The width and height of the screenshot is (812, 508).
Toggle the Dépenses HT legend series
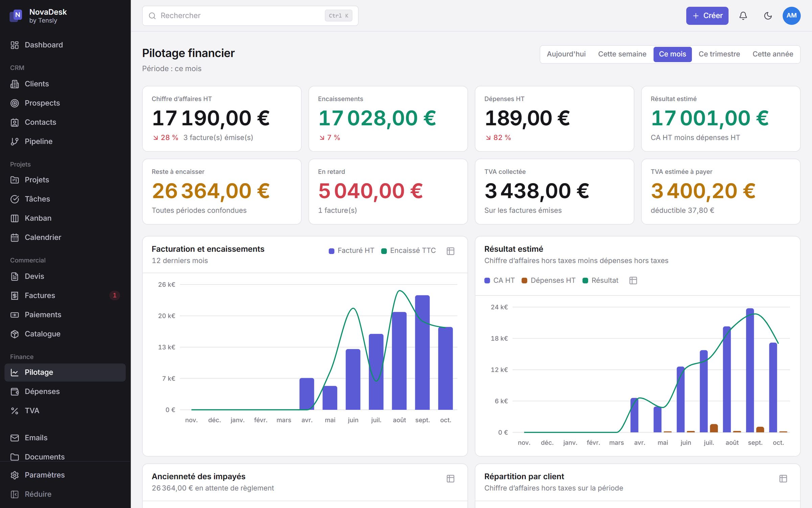coord(548,280)
